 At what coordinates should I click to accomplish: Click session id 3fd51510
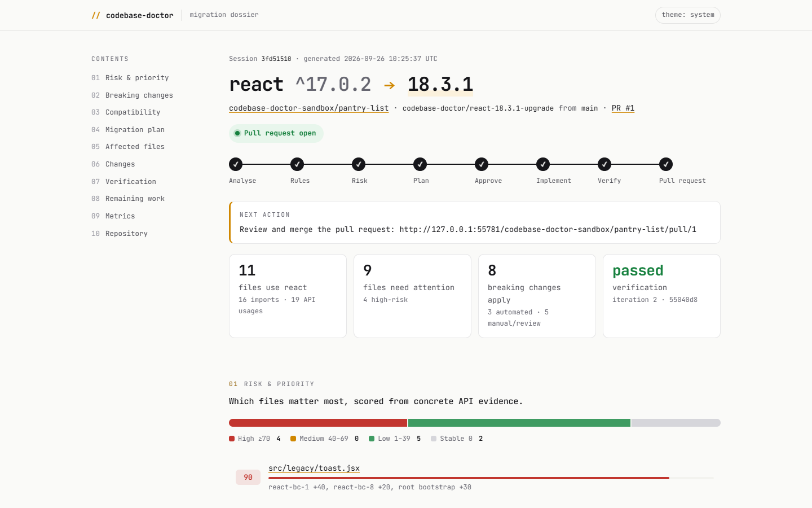coord(276,59)
